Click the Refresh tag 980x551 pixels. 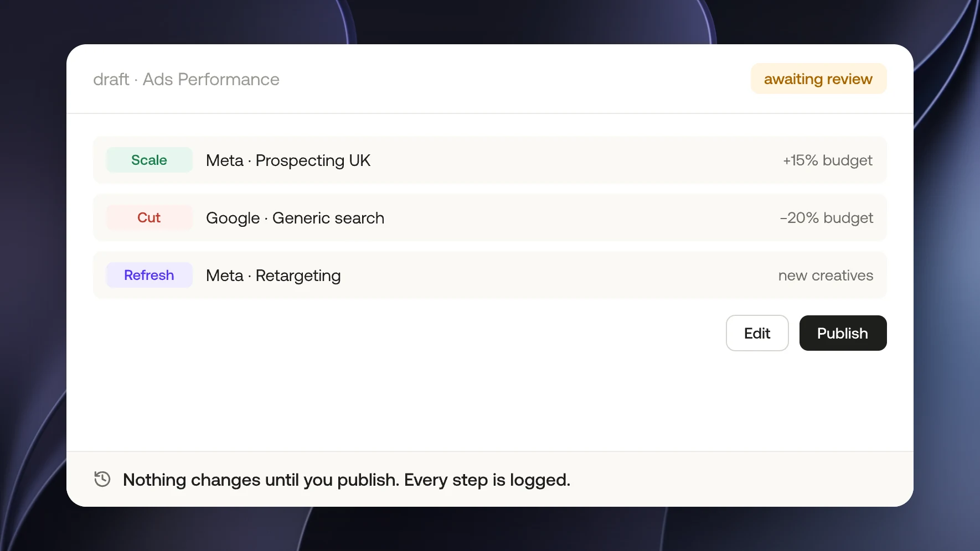click(149, 275)
